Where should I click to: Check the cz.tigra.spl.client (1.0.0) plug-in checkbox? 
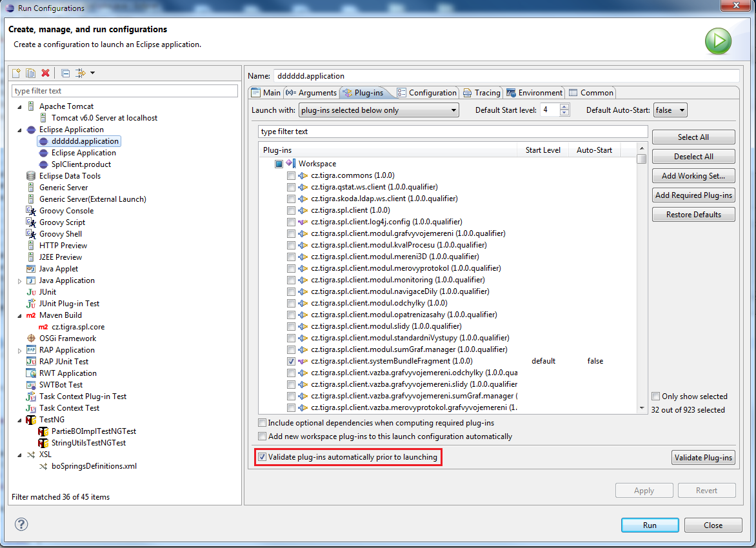point(291,210)
